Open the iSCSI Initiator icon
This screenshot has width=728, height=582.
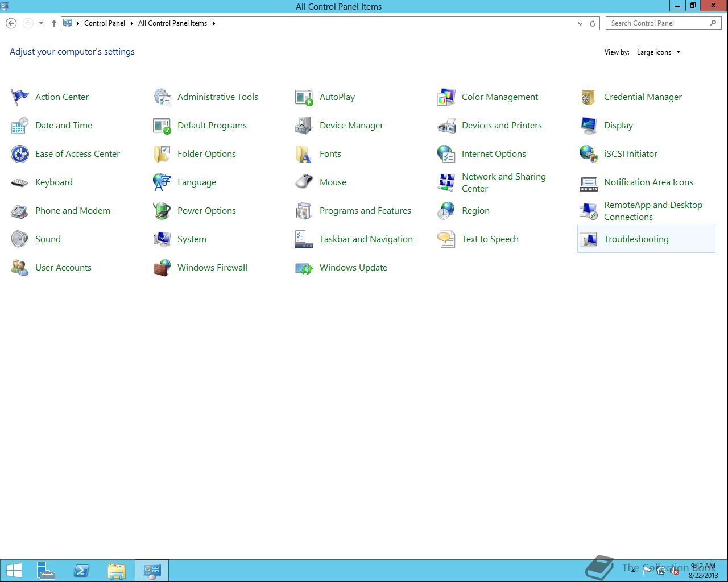[589, 154]
